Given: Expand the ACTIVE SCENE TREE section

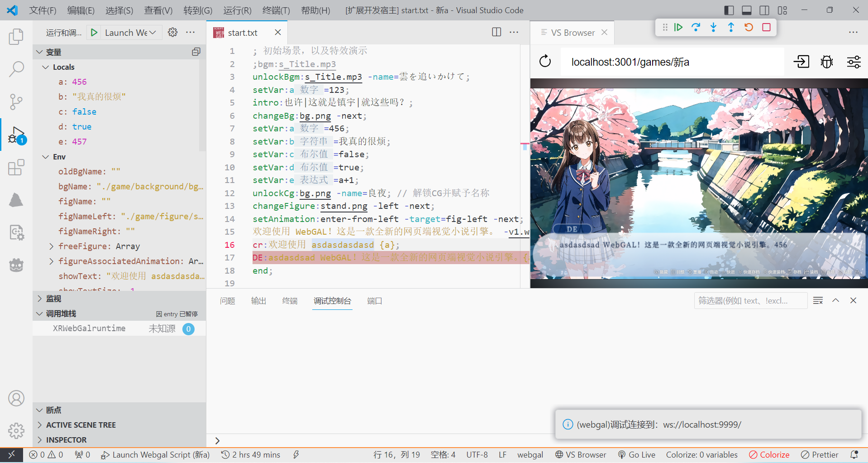Looking at the screenshot, I should coord(39,425).
